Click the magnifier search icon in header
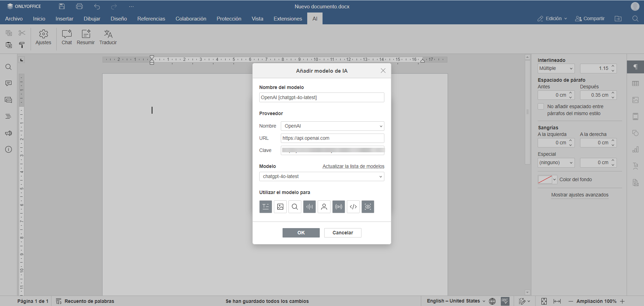 [635, 19]
